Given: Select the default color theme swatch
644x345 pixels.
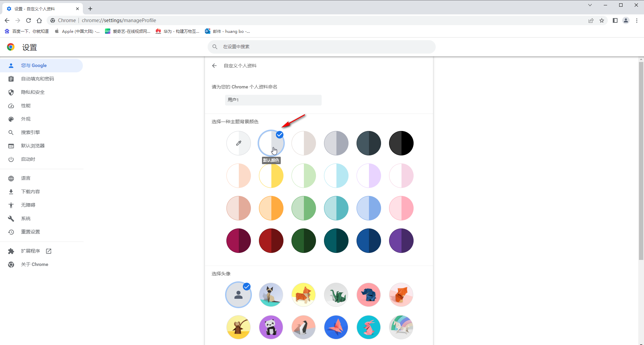Looking at the screenshot, I should 271,143.
